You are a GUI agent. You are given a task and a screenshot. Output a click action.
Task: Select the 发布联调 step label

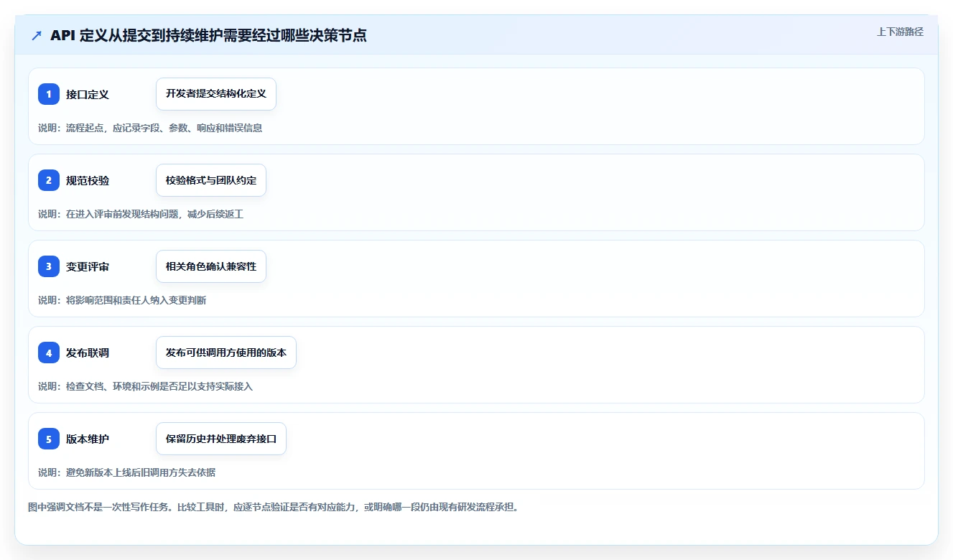[88, 353]
